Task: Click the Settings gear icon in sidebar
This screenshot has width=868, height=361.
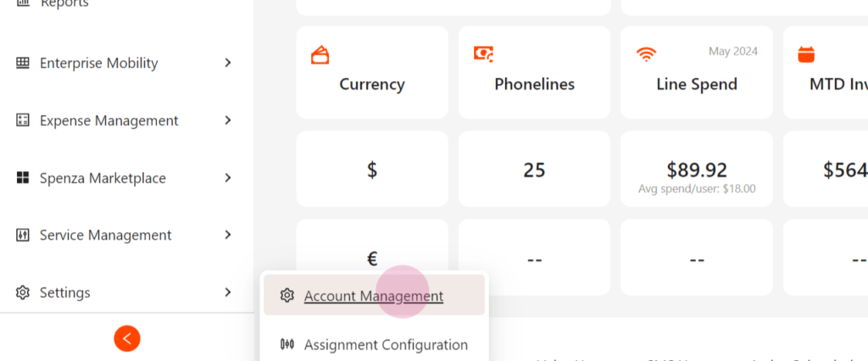Action: (x=23, y=292)
